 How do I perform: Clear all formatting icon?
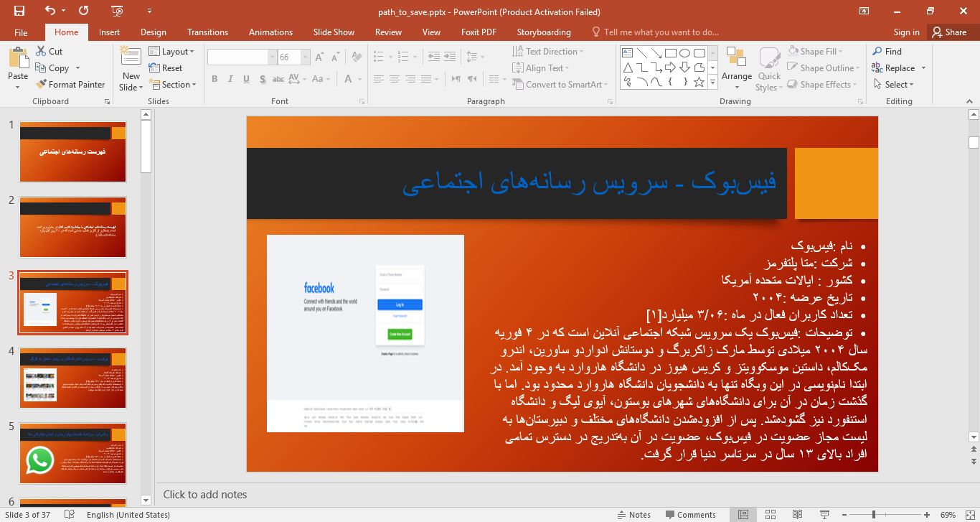click(x=357, y=57)
